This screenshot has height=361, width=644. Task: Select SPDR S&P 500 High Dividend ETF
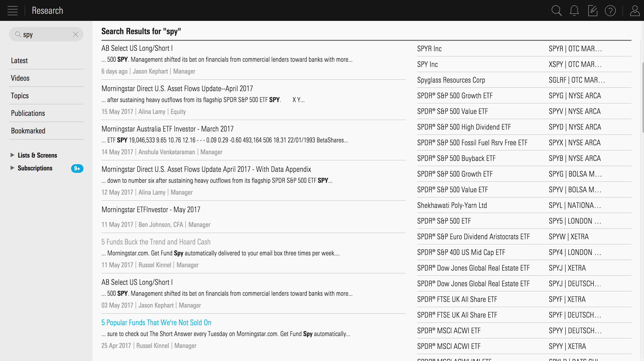click(524, 127)
